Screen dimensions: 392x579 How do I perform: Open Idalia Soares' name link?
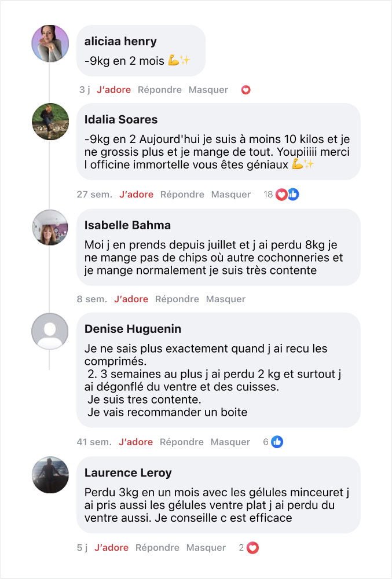(x=121, y=120)
